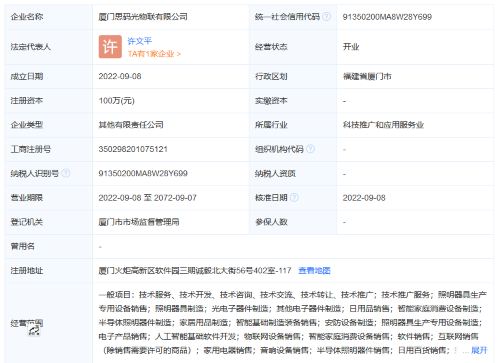
Task: Select registration number 350298201075121
Action: click(x=133, y=149)
